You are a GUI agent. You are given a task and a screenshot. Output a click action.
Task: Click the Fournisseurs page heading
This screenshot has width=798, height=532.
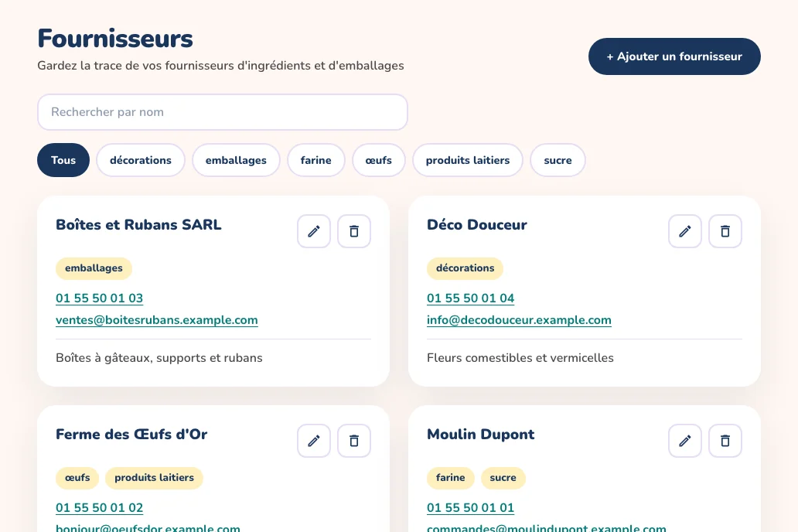[115, 39]
